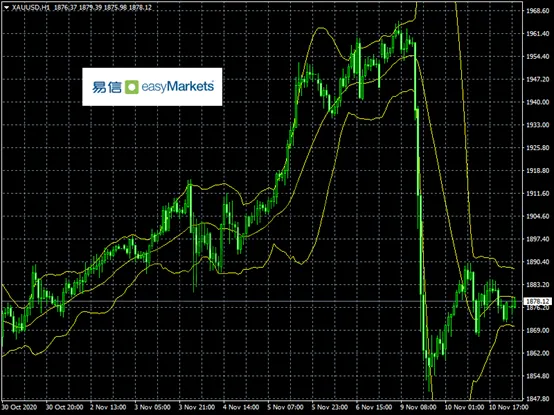Click the 6 Nov 15:00 time label
554x415 pixels.
pyautogui.click(x=374, y=408)
